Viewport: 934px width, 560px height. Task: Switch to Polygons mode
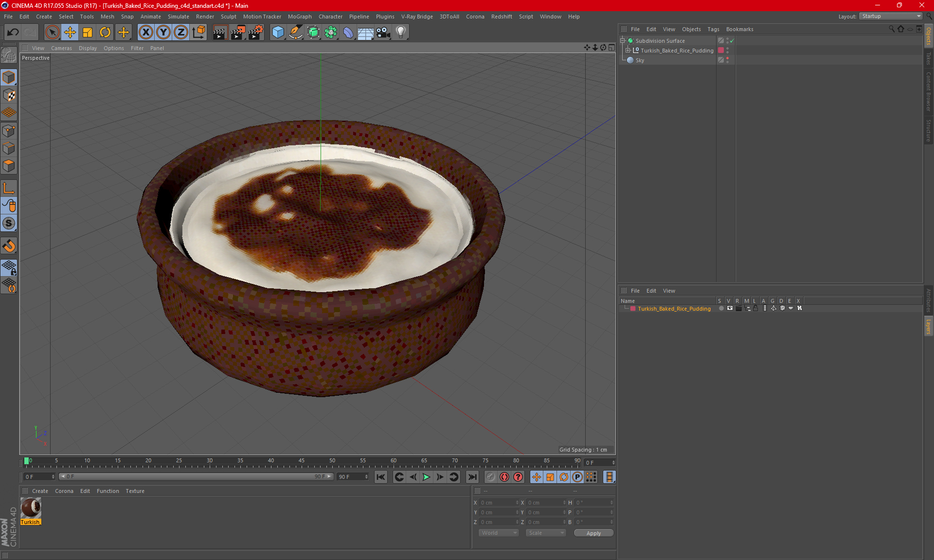[x=9, y=166]
